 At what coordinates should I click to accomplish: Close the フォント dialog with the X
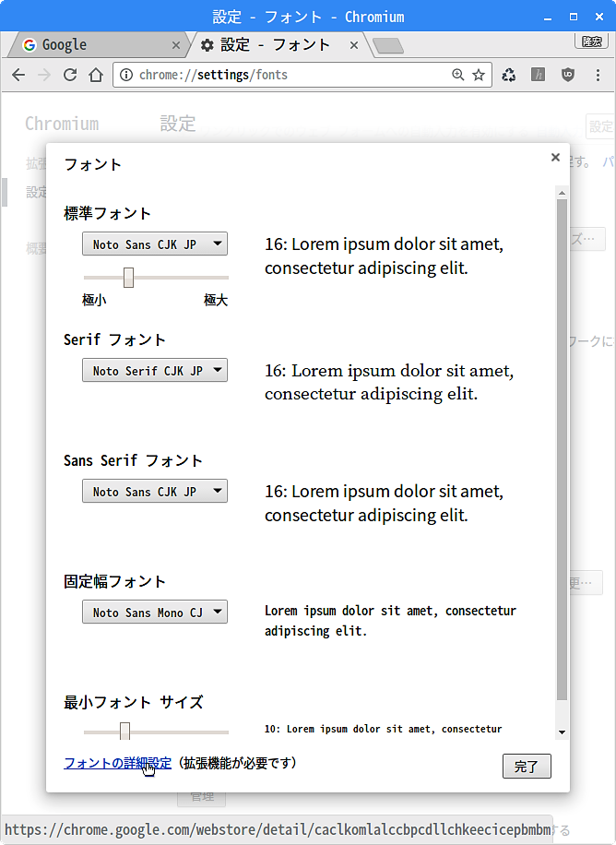pyautogui.click(x=555, y=158)
